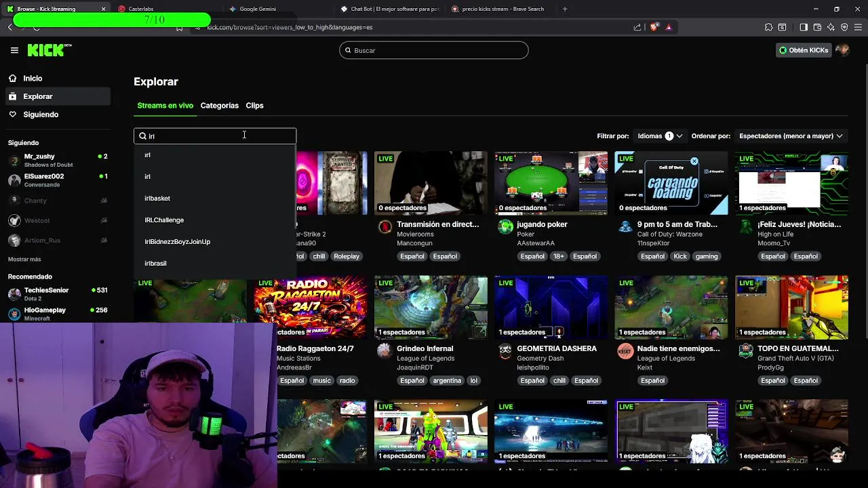Image resolution: width=868 pixels, height=488 pixels.
Task: Focus the 'irl' stream search box
Action: point(215,136)
